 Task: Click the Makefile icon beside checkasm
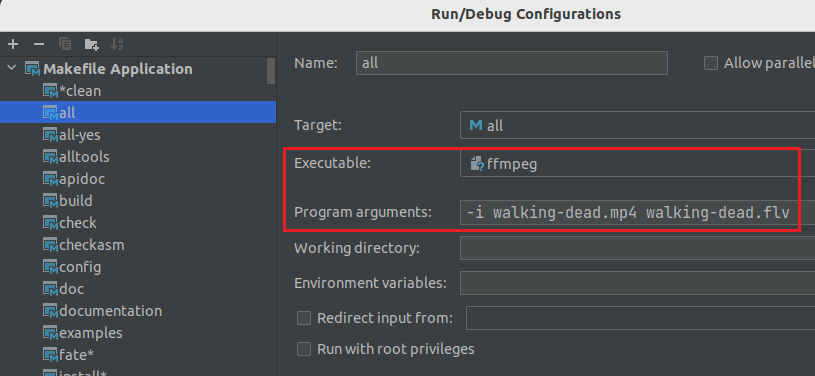[x=50, y=245]
